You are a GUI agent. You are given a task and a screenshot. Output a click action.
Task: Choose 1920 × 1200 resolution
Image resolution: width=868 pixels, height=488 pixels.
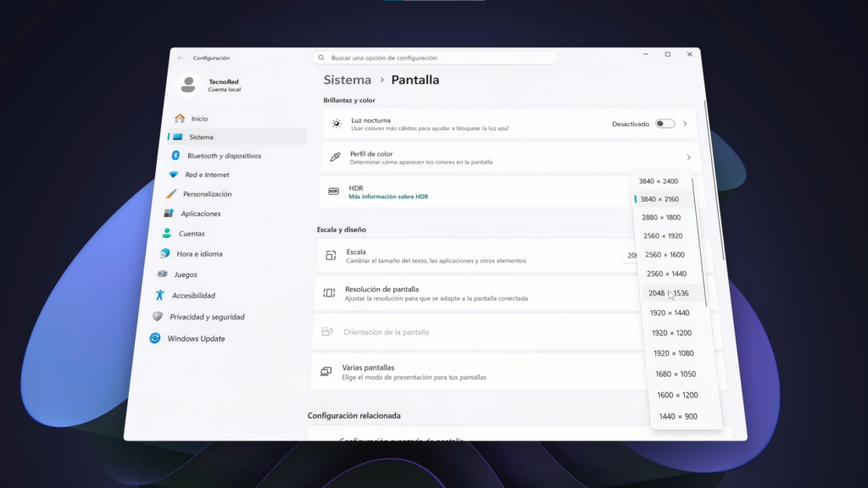[x=671, y=332]
